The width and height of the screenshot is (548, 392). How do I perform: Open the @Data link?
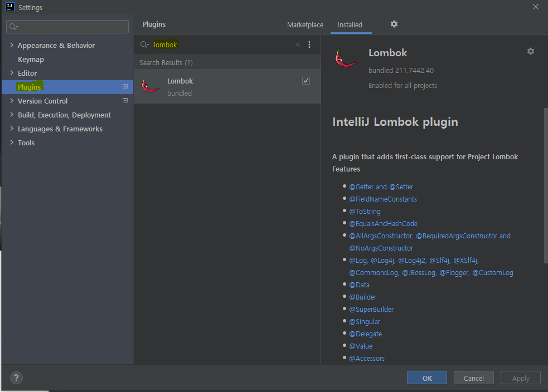(359, 285)
